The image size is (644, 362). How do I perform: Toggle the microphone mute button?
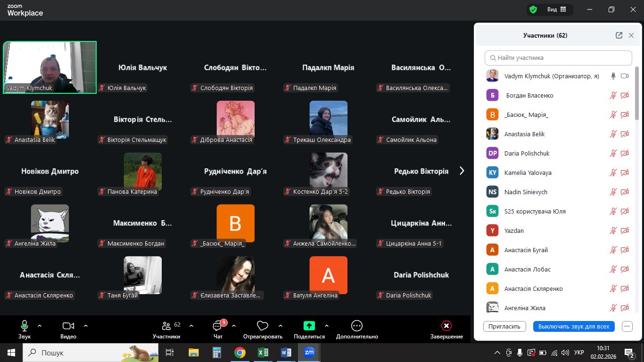click(x=25, y=326)
